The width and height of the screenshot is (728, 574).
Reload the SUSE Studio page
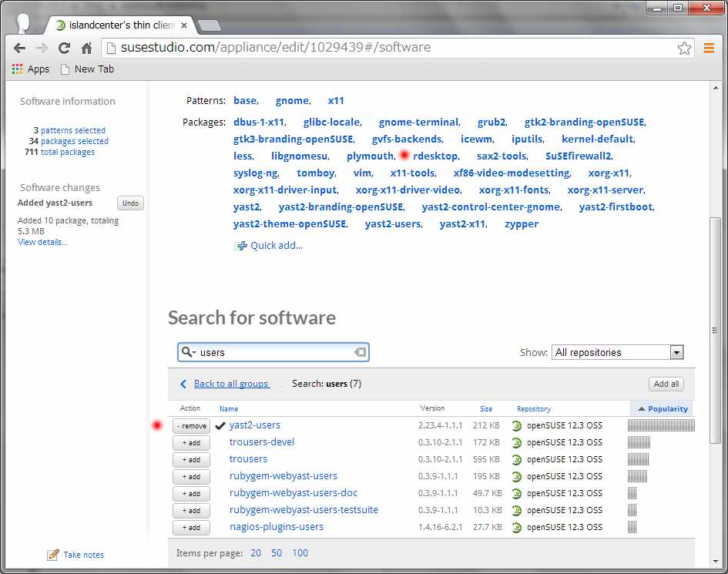(64, 48)
